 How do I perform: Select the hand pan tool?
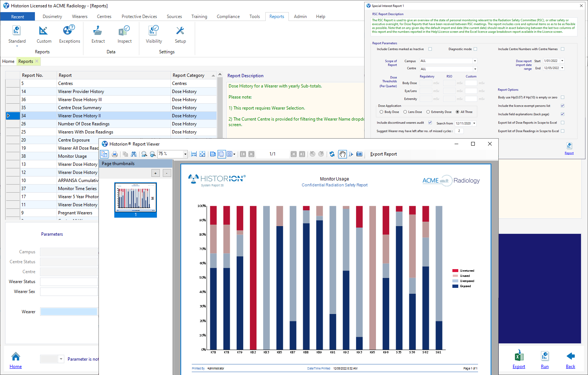point(343,154)
